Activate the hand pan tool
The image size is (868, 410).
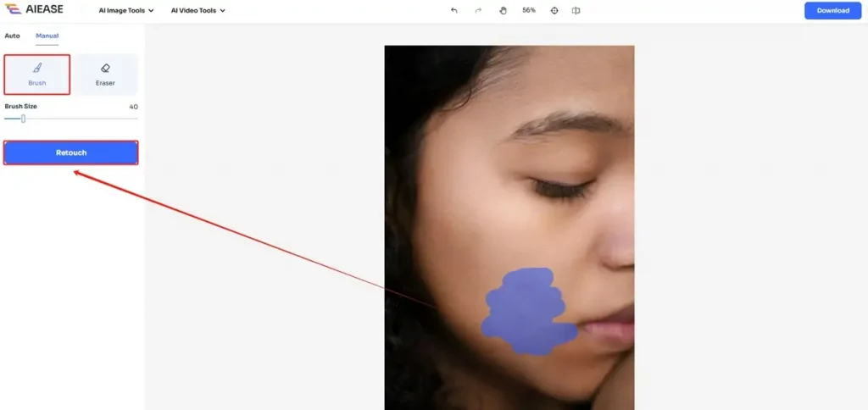tap(503, 11)
